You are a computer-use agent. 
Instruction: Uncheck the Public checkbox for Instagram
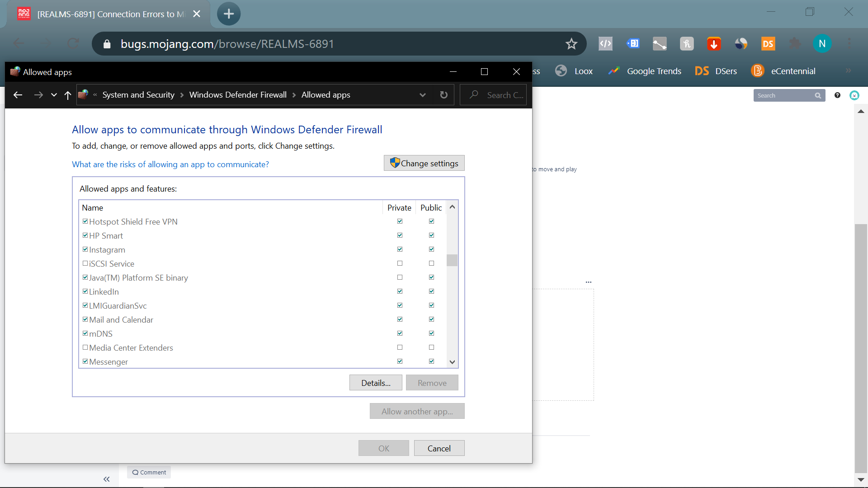pos(431,249)
